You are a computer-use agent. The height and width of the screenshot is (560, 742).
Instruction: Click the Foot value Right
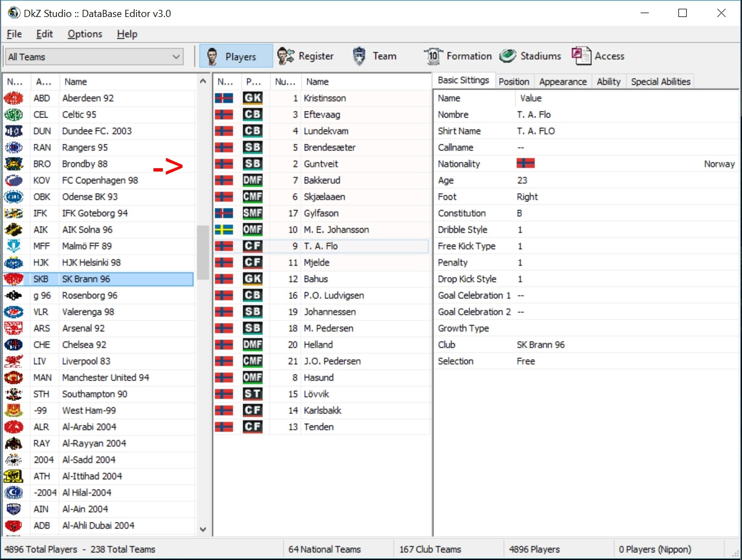tap(527, 197)
